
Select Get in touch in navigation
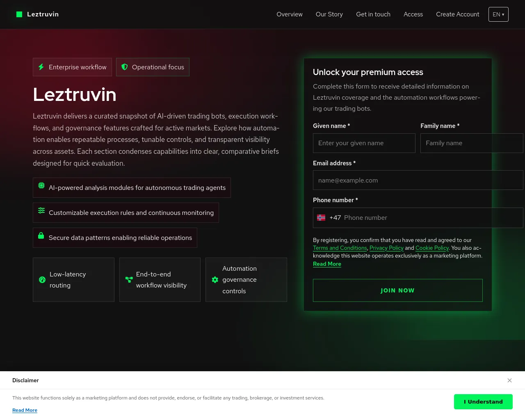373,14
